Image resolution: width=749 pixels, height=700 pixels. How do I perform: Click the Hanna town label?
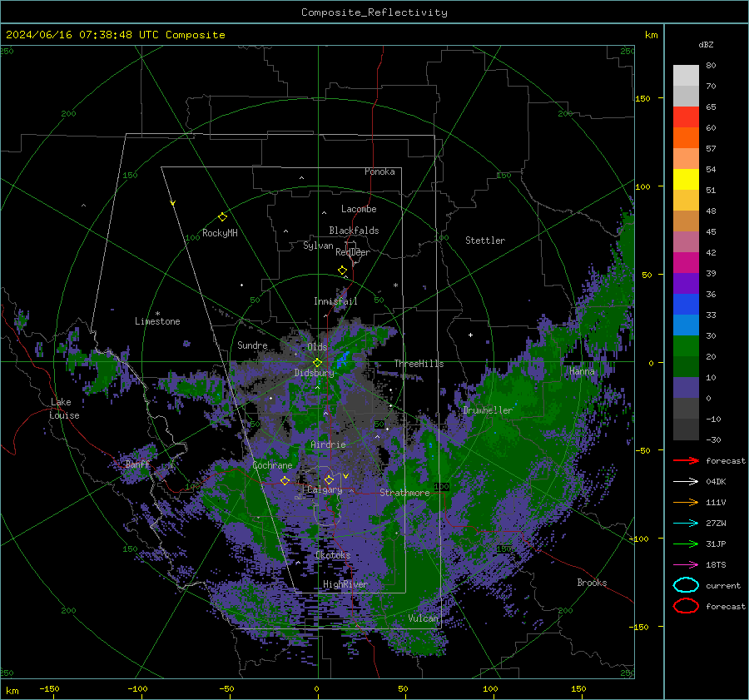click(582, 371)
